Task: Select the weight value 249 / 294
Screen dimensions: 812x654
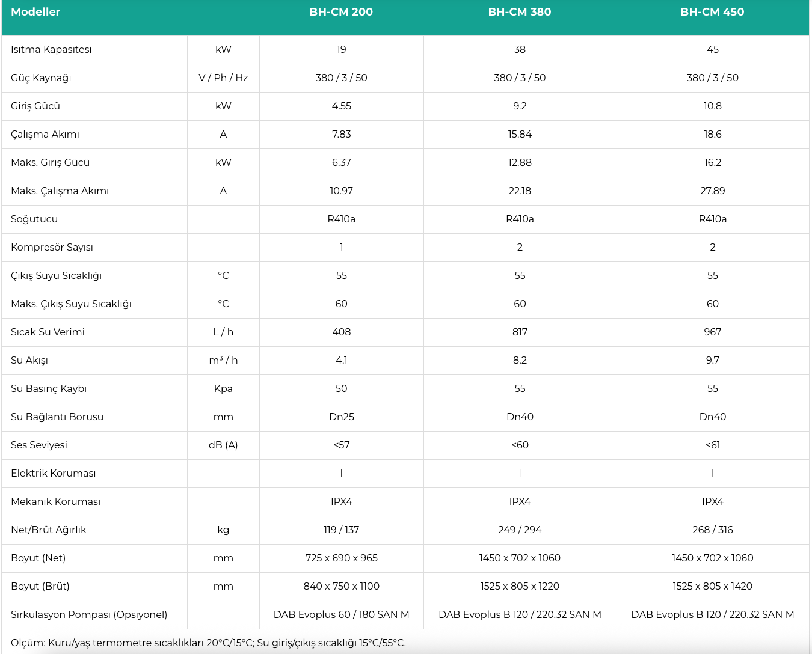Action: coord(520,530)
